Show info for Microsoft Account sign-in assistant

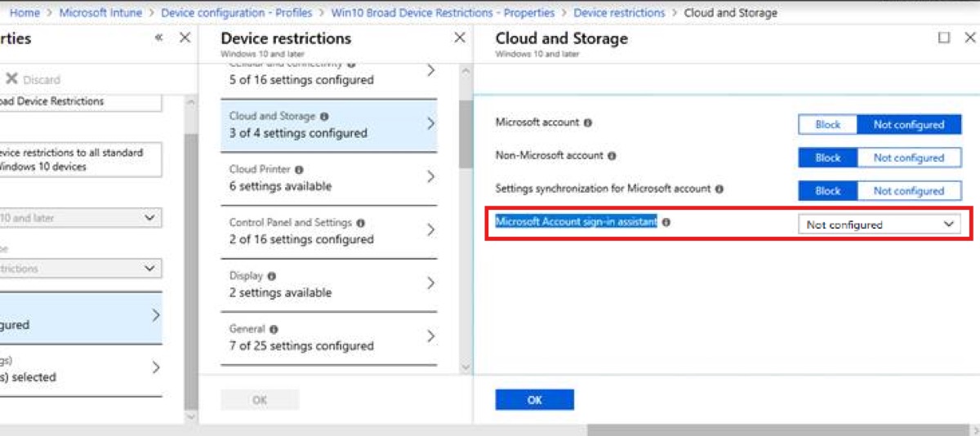[x=666, y=221]
